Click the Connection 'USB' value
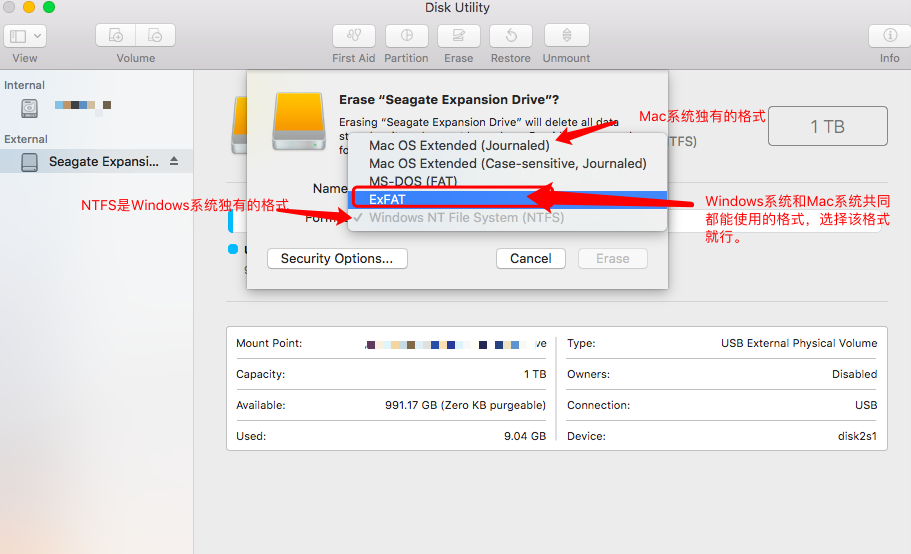This screenshot has height=554, width=911. [866, 405]
